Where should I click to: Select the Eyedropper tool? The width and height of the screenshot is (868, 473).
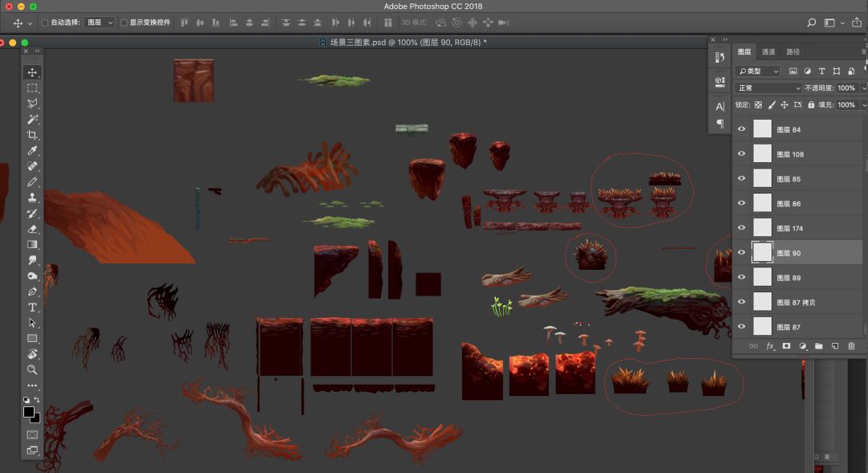tap(32, 151)
